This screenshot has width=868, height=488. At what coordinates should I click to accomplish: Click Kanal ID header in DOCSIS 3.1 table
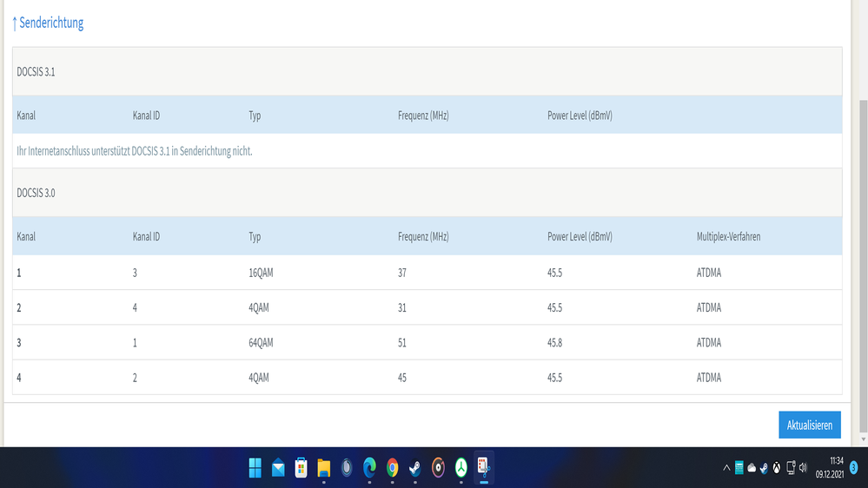click(x=146, y=115)
